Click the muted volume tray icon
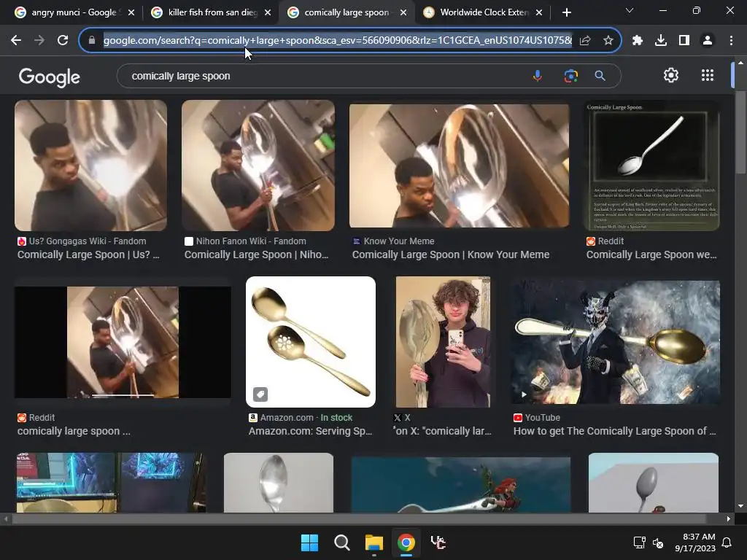 pyautogui.click(x=658, y=542)
